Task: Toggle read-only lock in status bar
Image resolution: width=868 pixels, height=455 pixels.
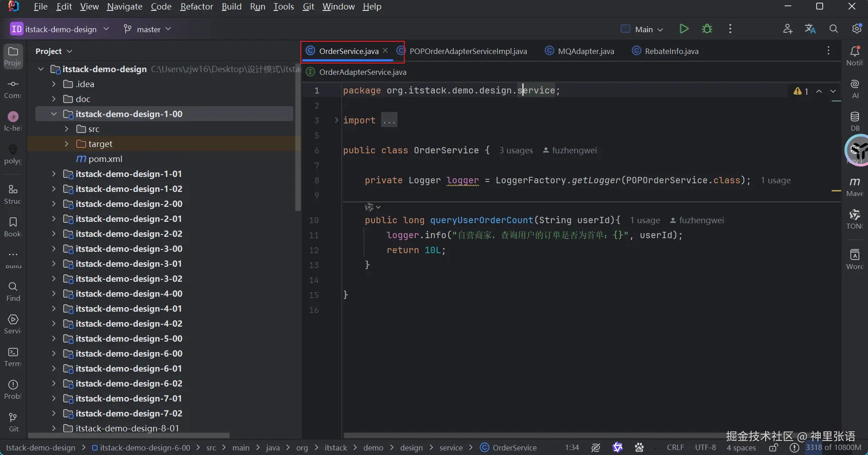Action: 774,448
